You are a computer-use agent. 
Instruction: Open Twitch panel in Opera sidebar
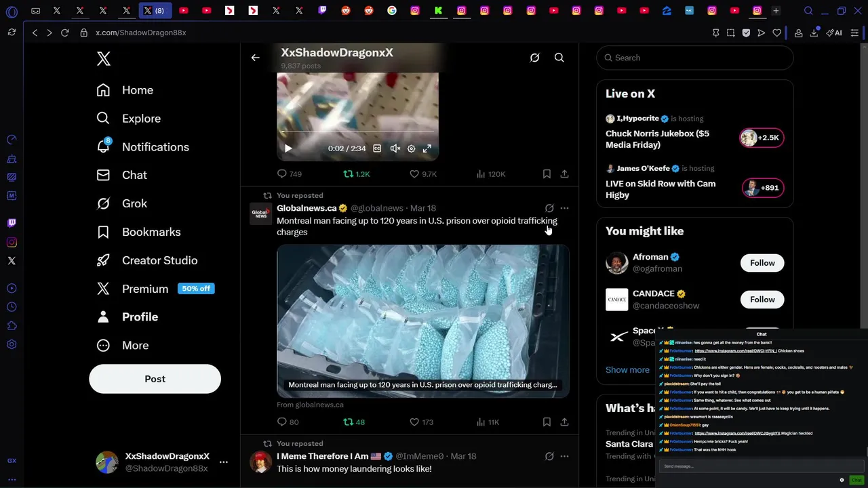point(12,223)
